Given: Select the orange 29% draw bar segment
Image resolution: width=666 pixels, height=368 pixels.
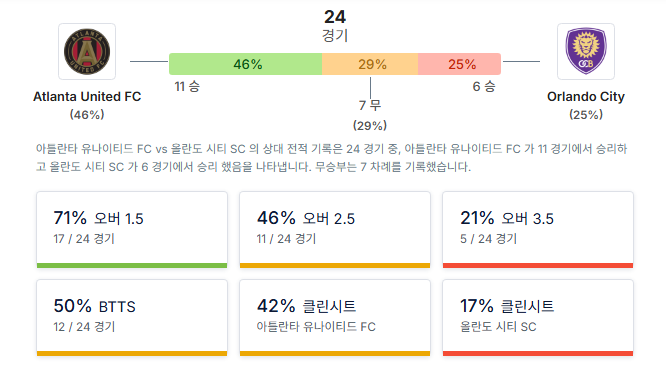Looking at the screenshot, I should click(370, 64).
